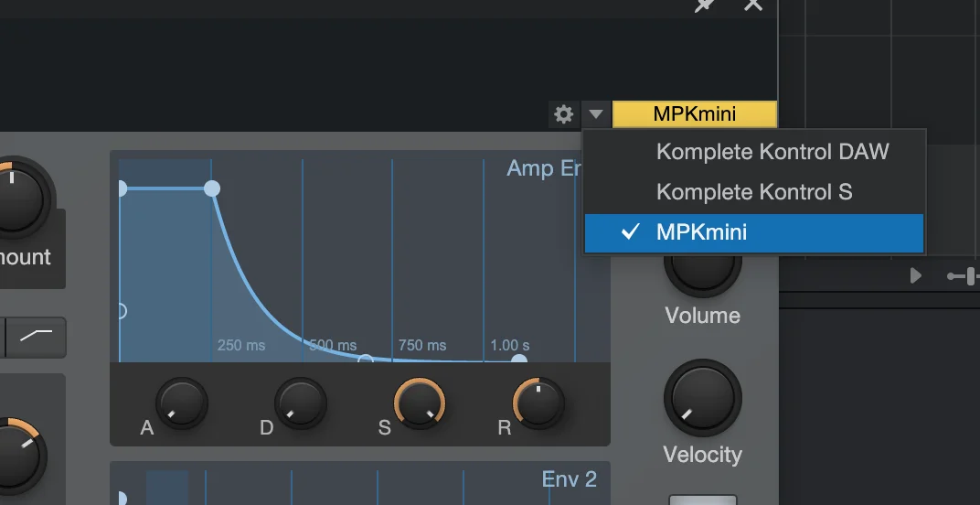The image size is (980, 505).
Task: Select the checked MPKmini menu entry
Action: (754, 232)
